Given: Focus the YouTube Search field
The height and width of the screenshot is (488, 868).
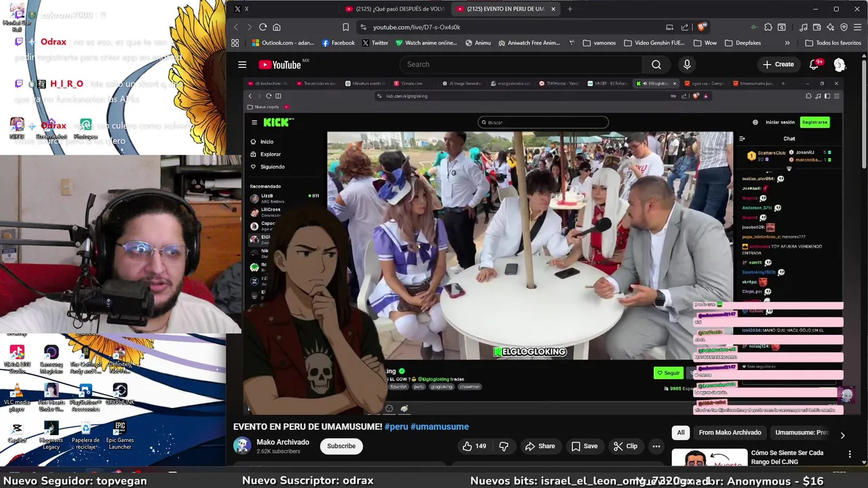Looking at the screenshot, I should click(520, 64).
